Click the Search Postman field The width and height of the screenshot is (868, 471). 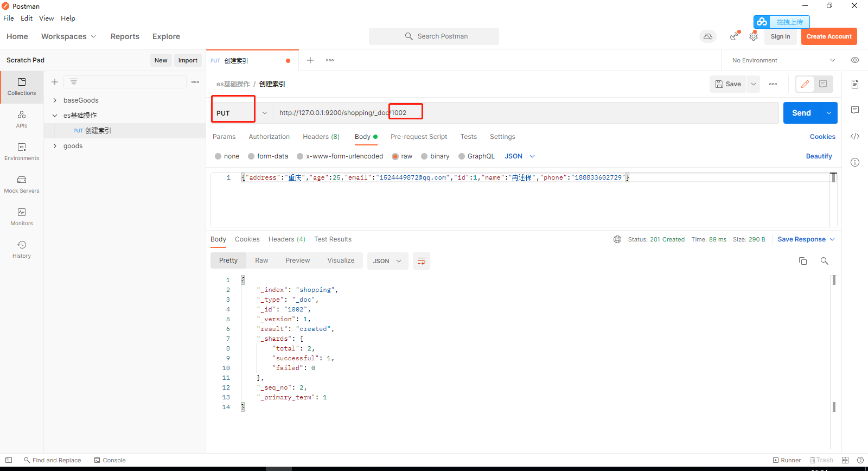click(x=434, y=36)
